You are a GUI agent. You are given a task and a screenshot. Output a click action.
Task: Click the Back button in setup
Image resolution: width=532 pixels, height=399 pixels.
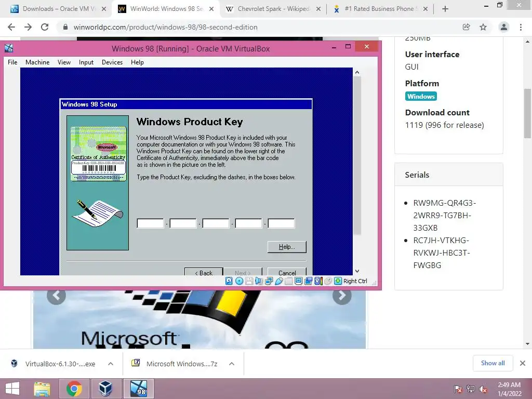(204, 272)
